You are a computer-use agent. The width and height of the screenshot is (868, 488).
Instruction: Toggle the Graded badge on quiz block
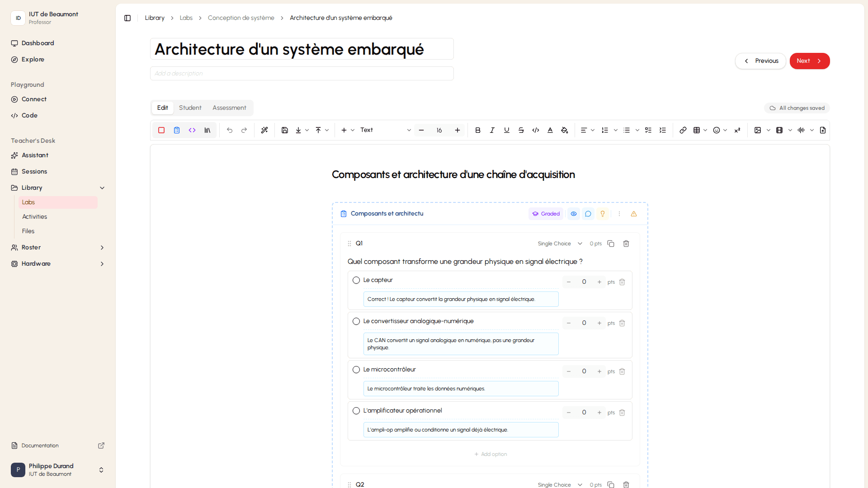tap(546, 214)
